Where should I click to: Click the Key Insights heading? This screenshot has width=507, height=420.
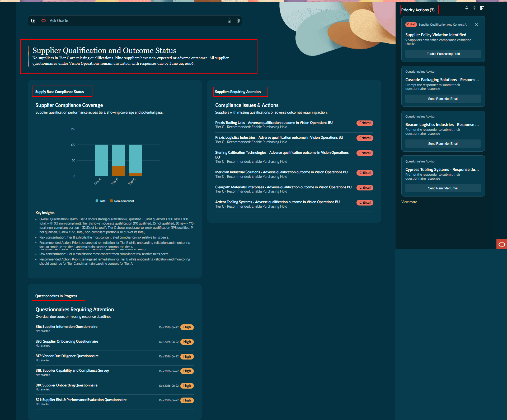(x=45, y=213)
